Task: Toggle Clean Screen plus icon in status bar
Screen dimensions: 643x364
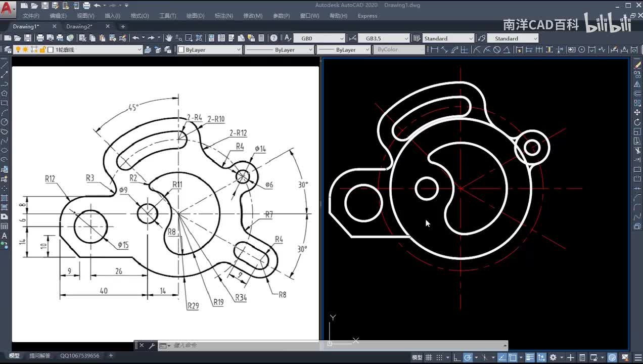Action: point(570,357)
